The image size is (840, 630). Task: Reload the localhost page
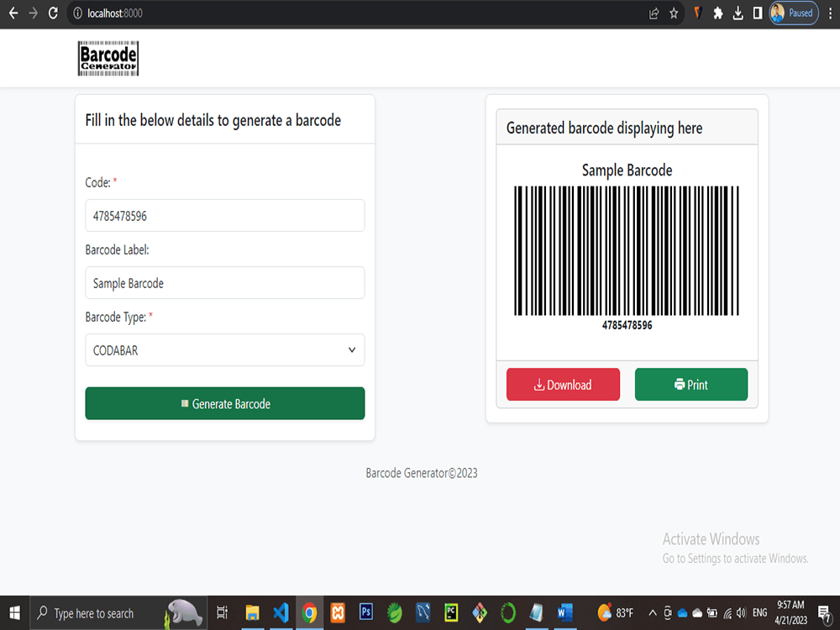point(53,13)
